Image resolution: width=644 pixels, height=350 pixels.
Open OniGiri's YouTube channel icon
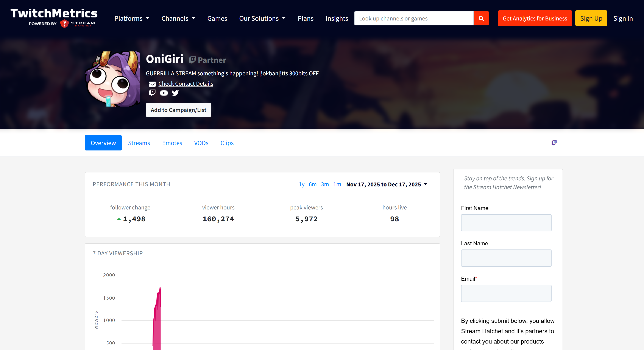pos(164,93)
